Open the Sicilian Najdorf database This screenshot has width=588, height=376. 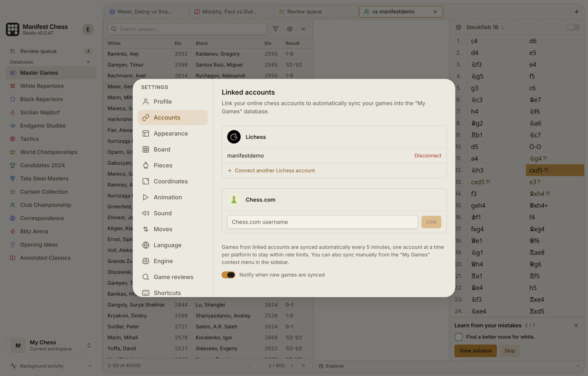(51, 112)
